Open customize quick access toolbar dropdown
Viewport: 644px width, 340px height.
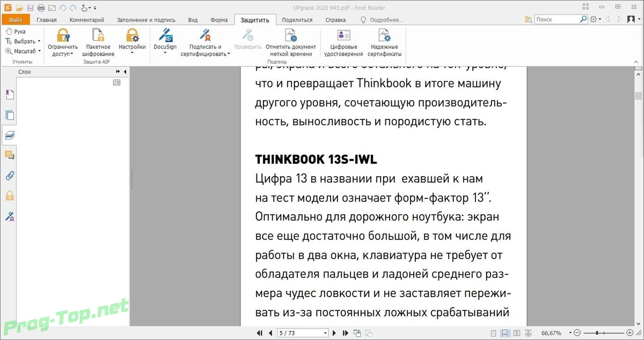(x=95, y=8)
